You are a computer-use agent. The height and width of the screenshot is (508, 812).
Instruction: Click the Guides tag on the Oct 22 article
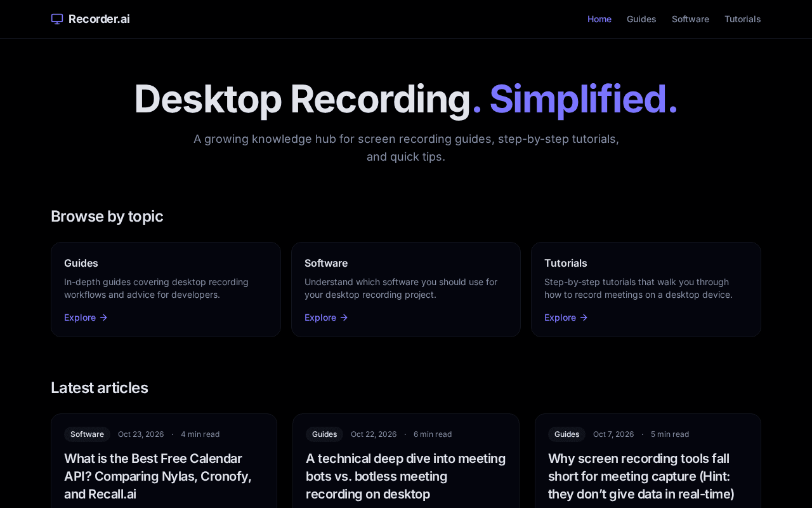tap(324, 434)
